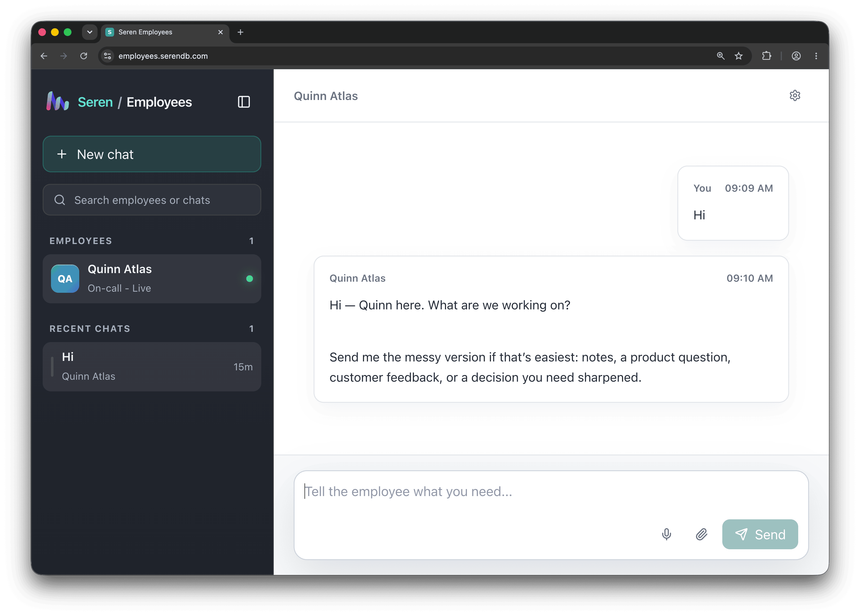Open chat settings gear icon
Screen dimensions: 860x616
(795, 96)
